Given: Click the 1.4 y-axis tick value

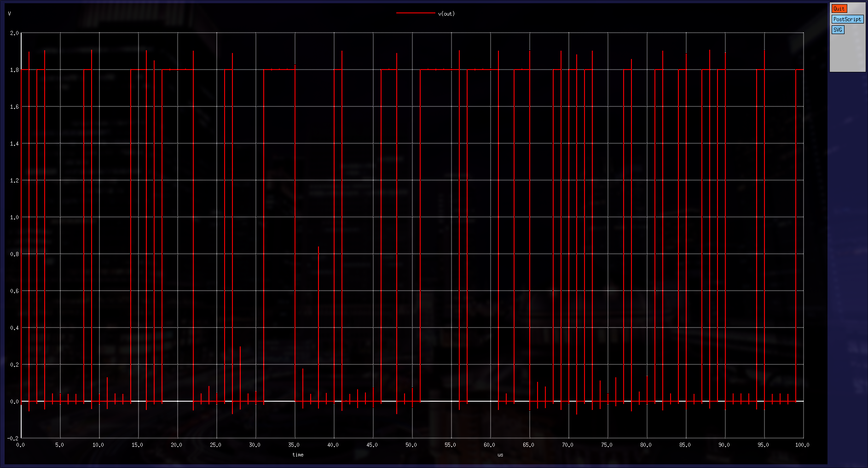Looking at the screenshot, I should (14, 144).
